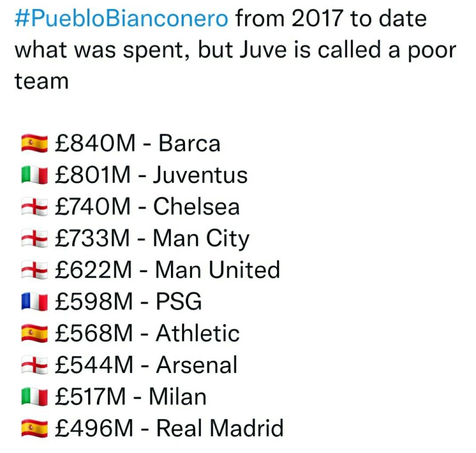Image resolution: width=476 pixels, height=453 pixels.
Task: Select the £622M Man United line
Action: pos(167,270)
